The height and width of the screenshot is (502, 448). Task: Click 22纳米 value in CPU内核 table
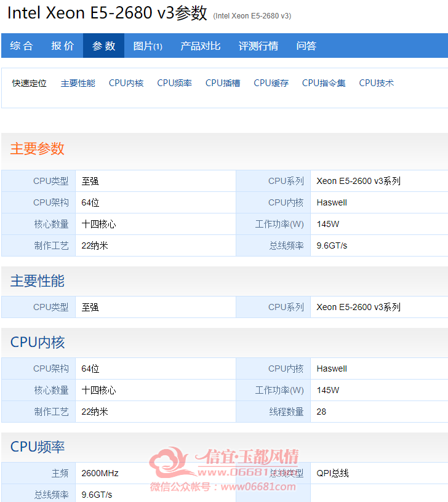click(95, 412)
